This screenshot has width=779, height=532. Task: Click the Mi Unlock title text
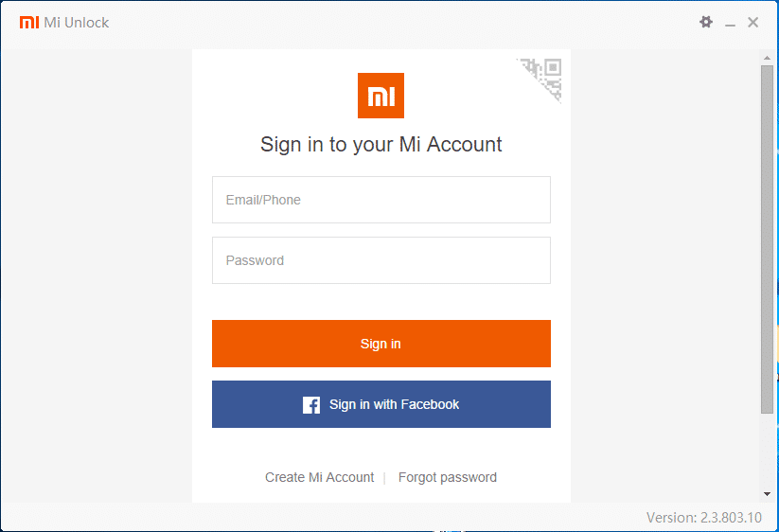click(76, 23)
